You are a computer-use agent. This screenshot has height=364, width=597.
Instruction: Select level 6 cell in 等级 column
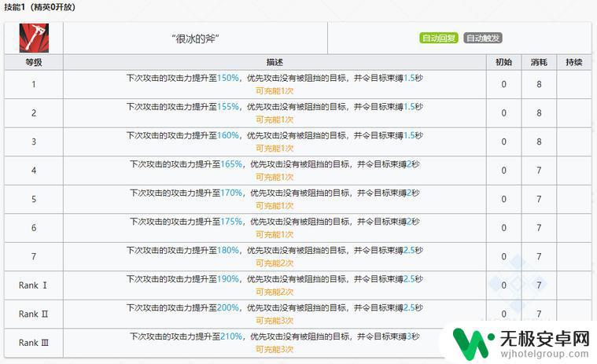[34, 228]
